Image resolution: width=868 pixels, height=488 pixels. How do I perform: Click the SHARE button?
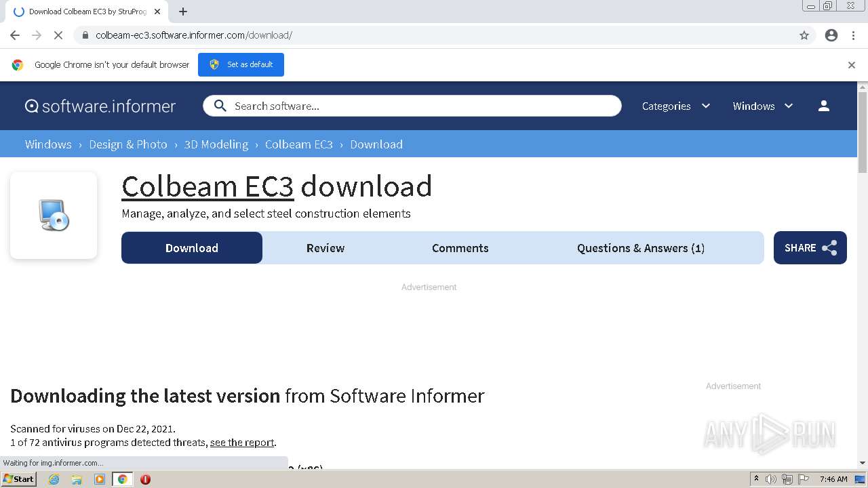pyautogui.click(x=810, y=248)
